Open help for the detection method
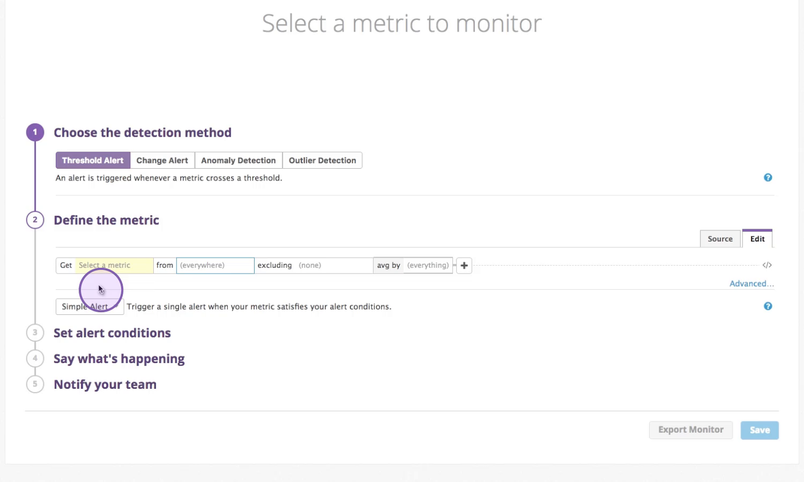Viewport: 804px width, 482px height. click(x=768, y=178)
